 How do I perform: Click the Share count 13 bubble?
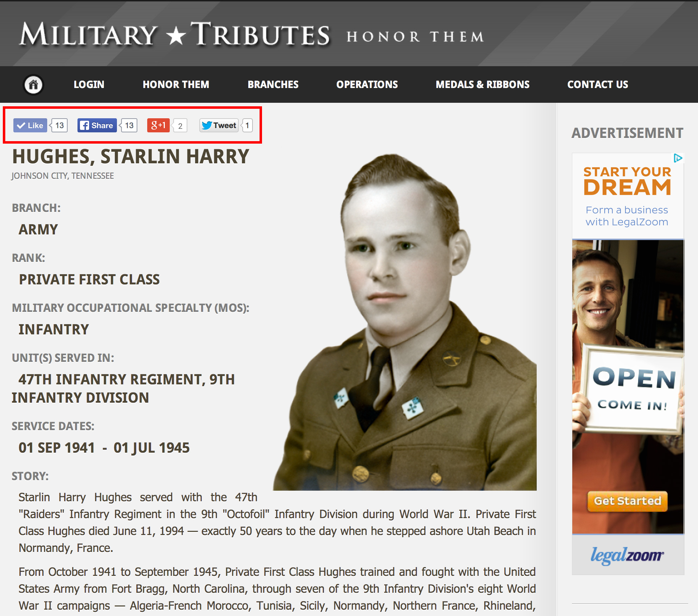click(129, 125)
